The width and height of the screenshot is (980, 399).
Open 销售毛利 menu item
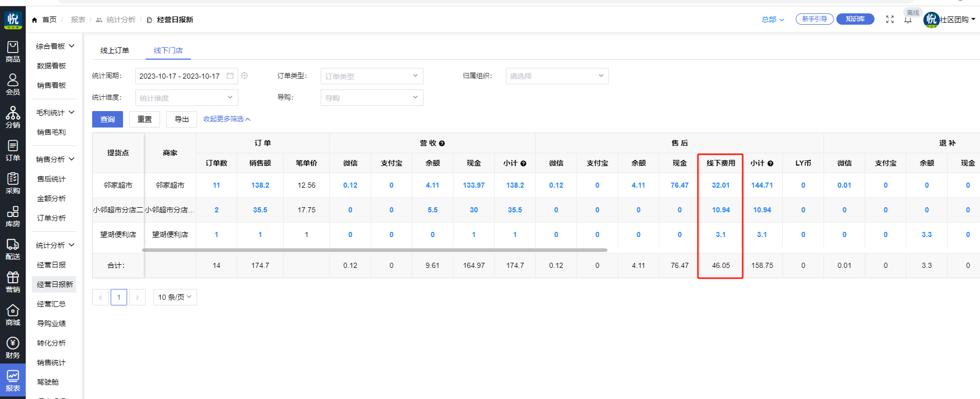pos(51,132)
